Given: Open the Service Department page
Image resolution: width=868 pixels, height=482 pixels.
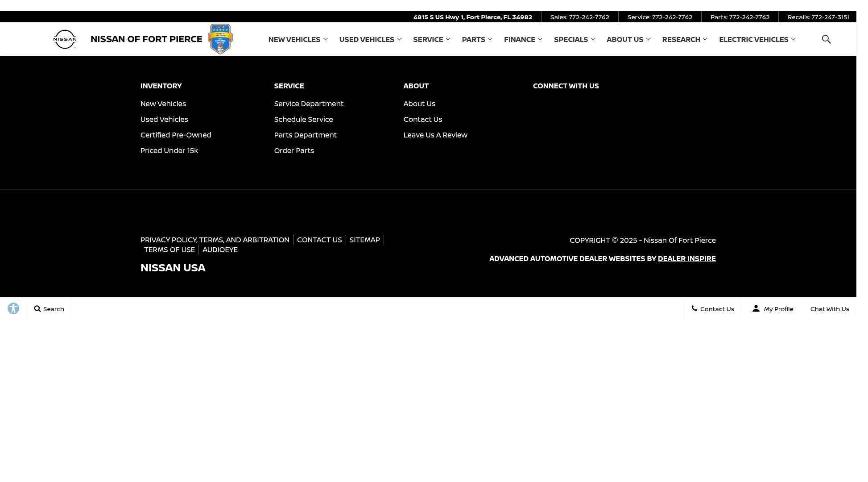Looking at the screenshot, I should [309, 104].
